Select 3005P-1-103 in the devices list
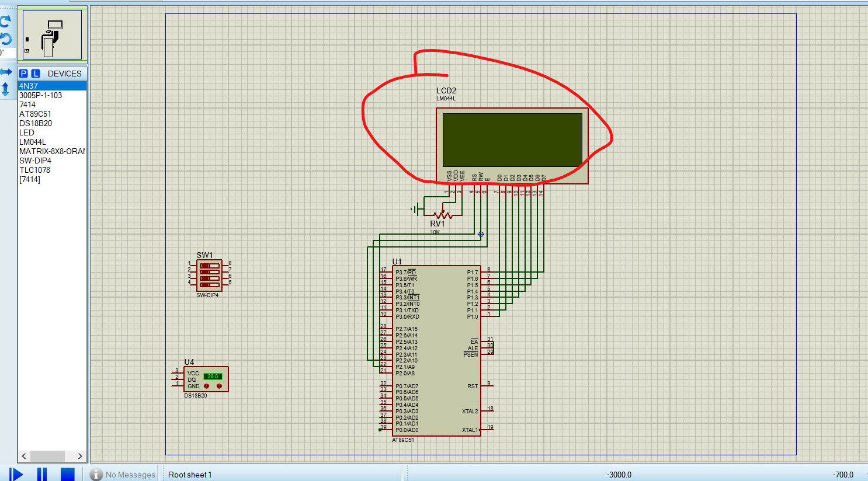Image resolution: width=868 pixels, height=481 pixels. pyautogui.click(x=52, y=95)
